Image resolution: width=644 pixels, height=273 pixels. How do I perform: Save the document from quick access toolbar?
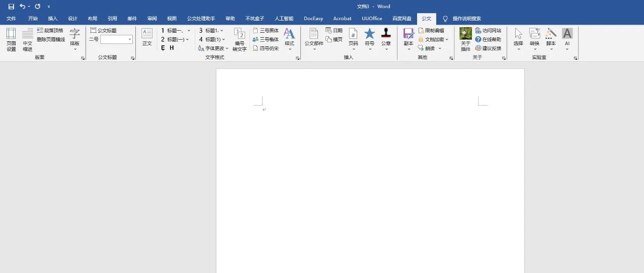pyautogui.click(x=11, y=7)
